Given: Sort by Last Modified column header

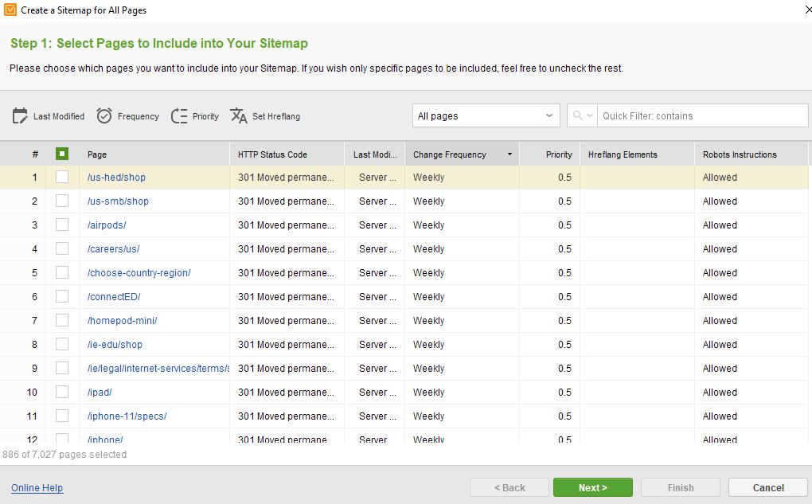Looking at the screenshot, I should click(x=375, y=154).
